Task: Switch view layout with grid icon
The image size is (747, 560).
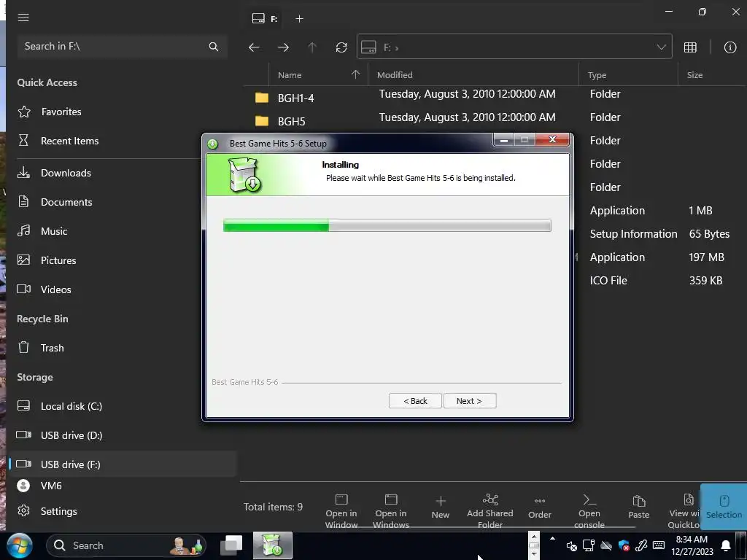Action: 690,47
